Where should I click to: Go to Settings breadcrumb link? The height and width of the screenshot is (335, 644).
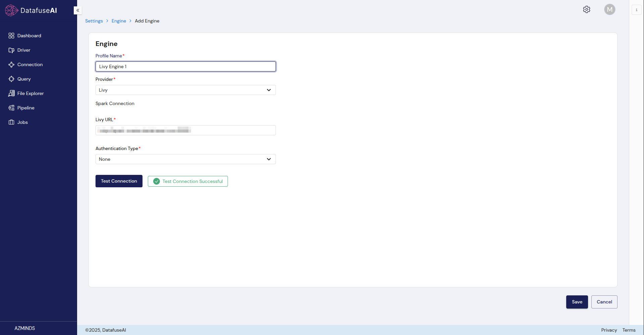tap(94, 21)
